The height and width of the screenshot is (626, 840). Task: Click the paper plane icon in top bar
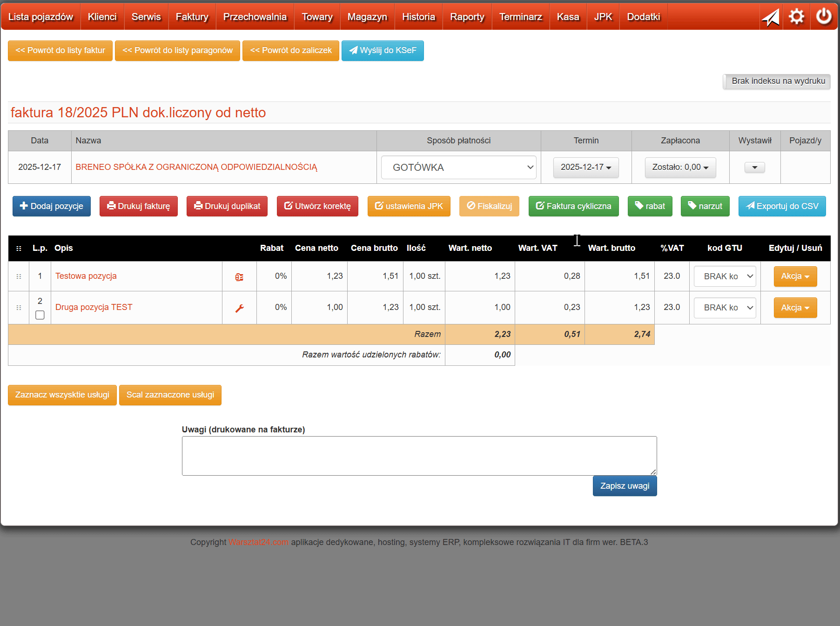[770, 17]
